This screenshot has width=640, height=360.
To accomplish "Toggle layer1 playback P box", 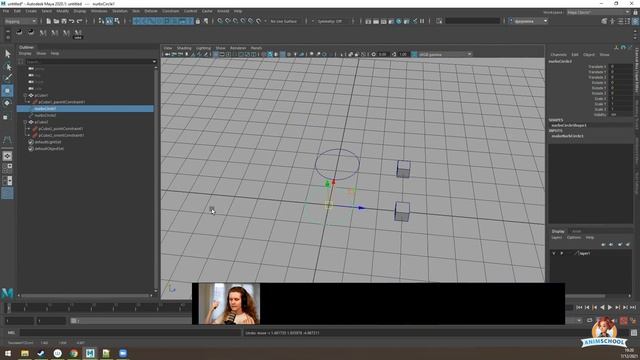I will (x=562, y=253).
